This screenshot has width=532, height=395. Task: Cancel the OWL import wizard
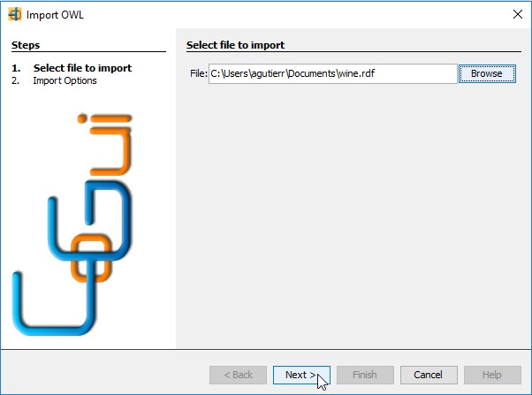pyautogui.click(x=429, y=375)
